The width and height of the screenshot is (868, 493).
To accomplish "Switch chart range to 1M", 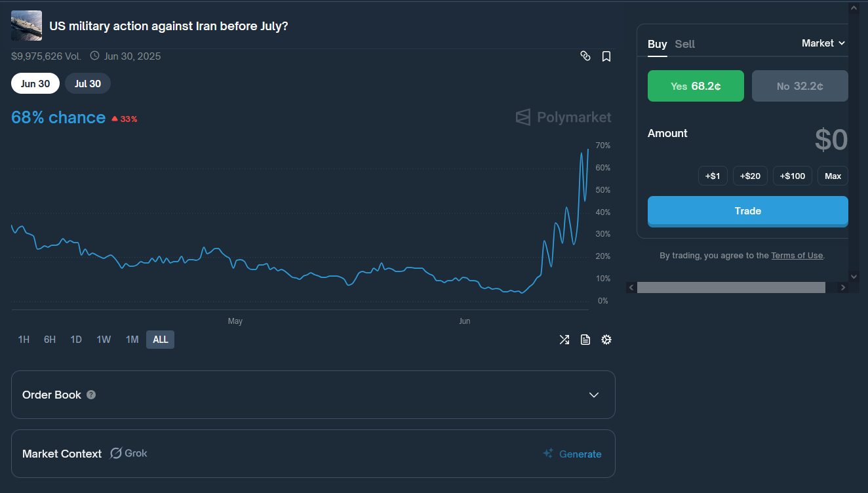I will [x=132, y=339].
